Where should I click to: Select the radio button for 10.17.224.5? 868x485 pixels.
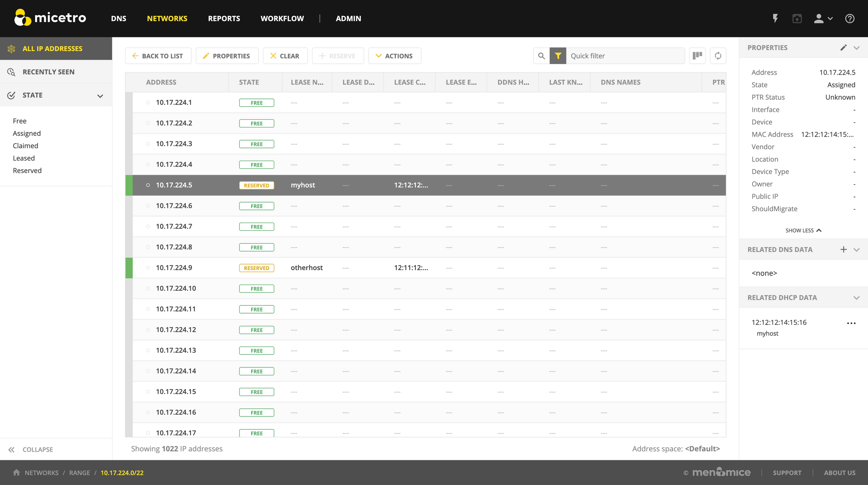click(147, 185)
